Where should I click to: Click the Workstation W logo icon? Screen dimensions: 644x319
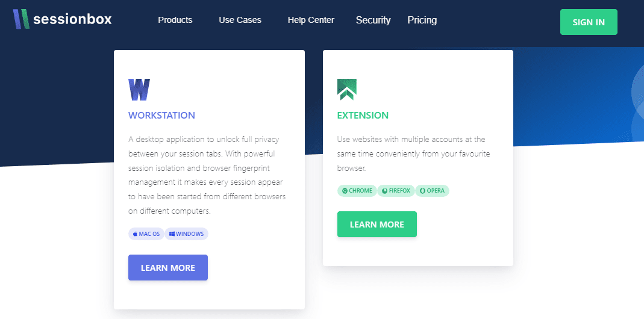pos(139,90)
